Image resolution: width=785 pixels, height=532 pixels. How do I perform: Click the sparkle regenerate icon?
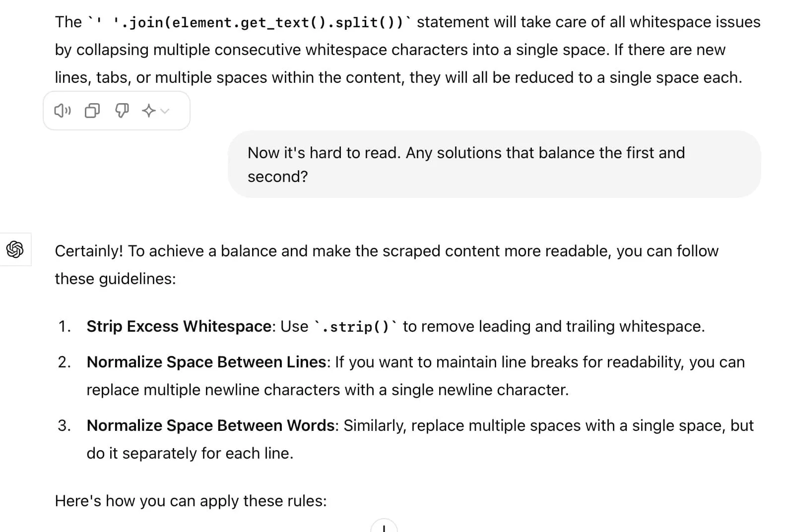click(148, 111)
